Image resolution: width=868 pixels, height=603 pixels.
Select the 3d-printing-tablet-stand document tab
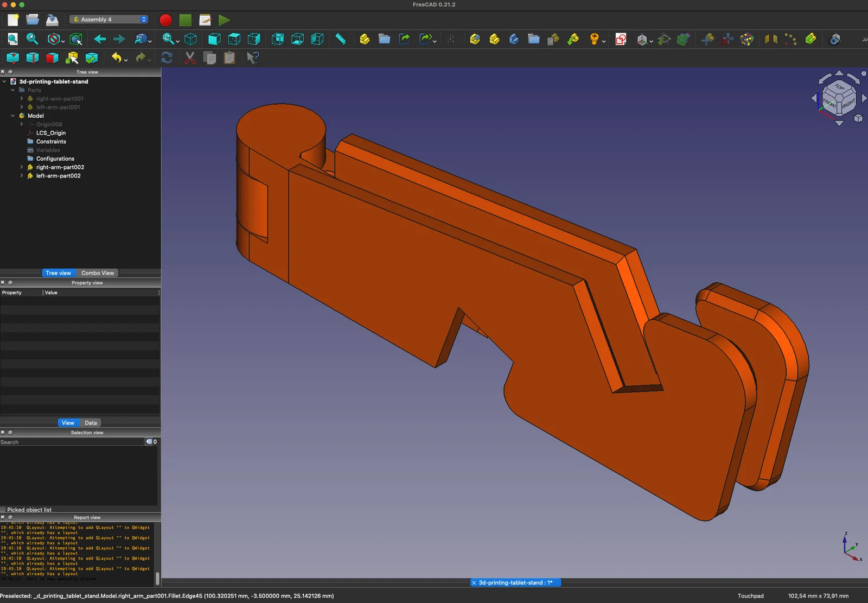515,582
